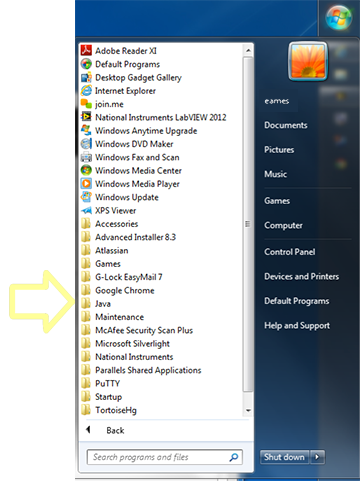This screenshot has width=360, height=481.
Task: Expand the PuTTY folder
Action: click(100, 384)
